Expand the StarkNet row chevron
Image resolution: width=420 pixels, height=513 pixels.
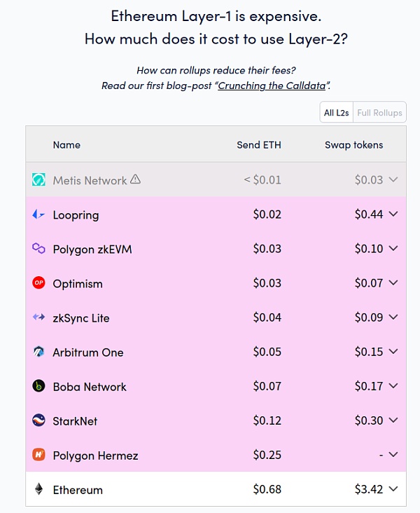(x=393, y=420)
